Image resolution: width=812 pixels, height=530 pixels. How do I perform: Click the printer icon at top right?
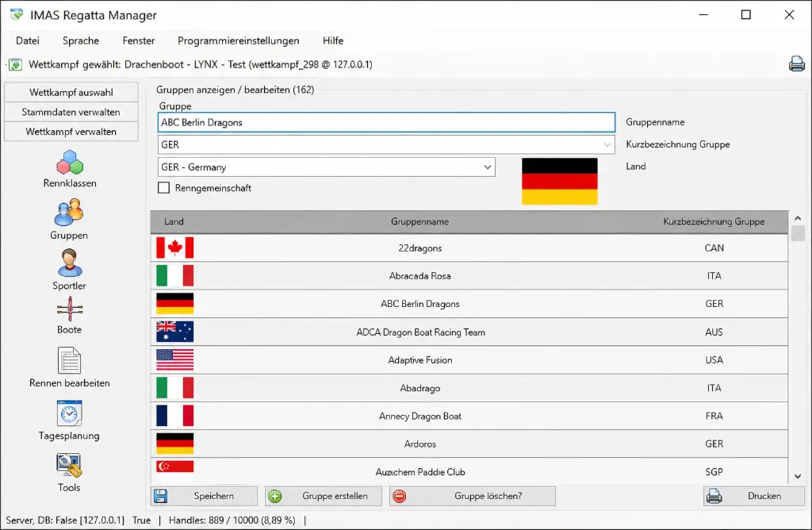796,63
